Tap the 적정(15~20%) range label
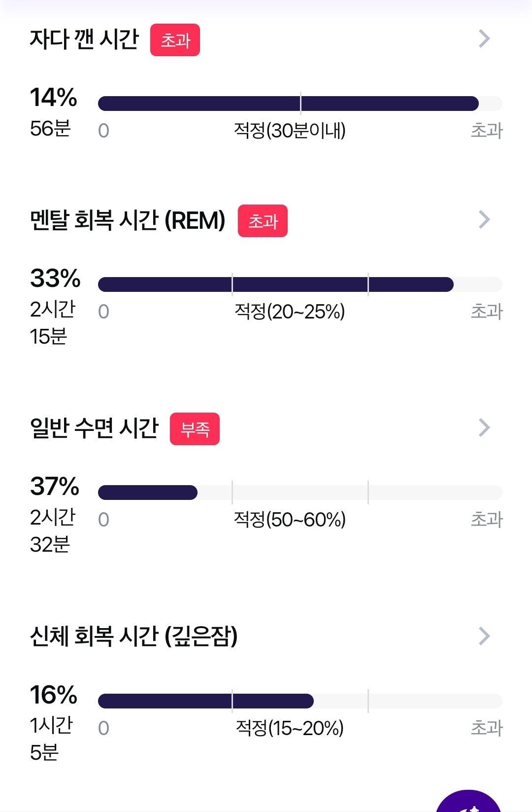Screen dimensions: 532x812 (290, 728)
